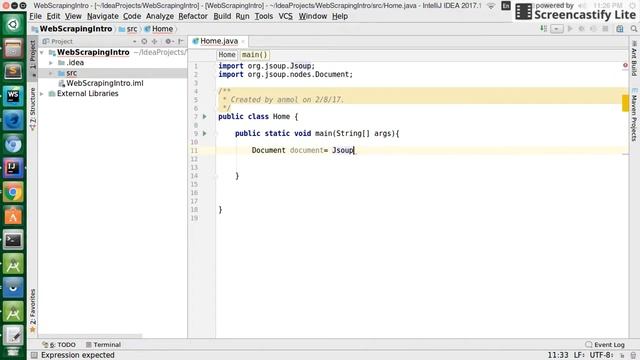Open the Refactor menu
The width and height of the screenshot is (640, 360).
pos(193,16)
